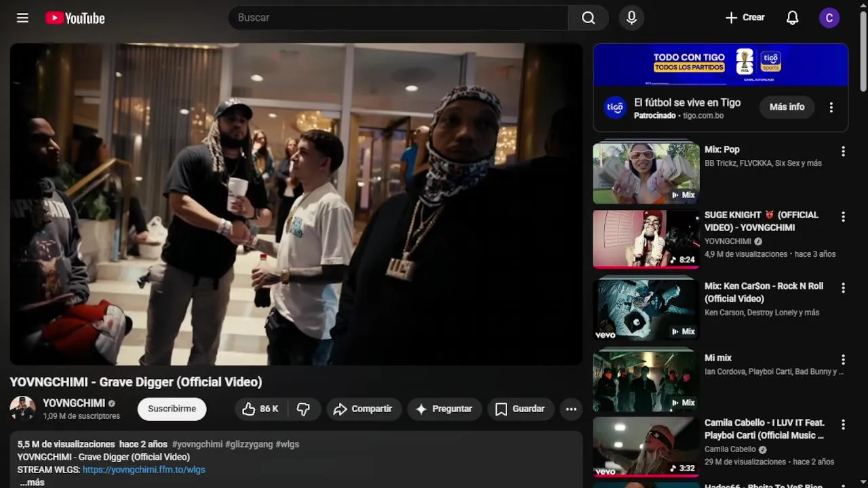
Task: Go to YouTube home via logo
Action: pyautogui.click(x=75, y=18)
